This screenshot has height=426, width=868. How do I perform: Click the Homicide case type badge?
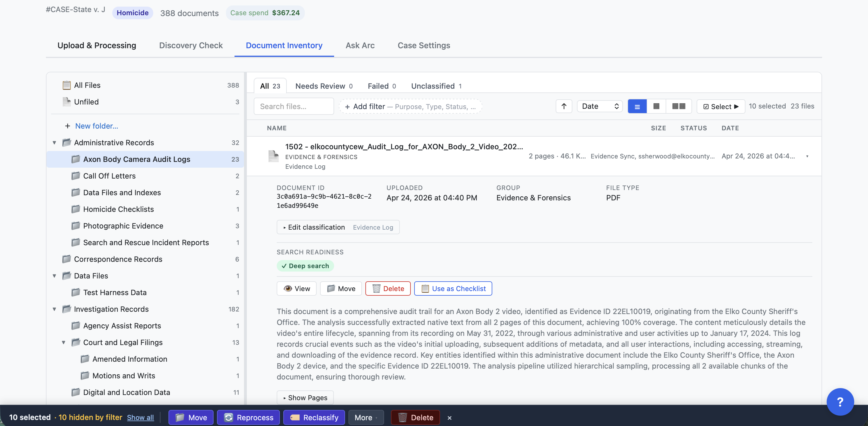tap(132, 13)
